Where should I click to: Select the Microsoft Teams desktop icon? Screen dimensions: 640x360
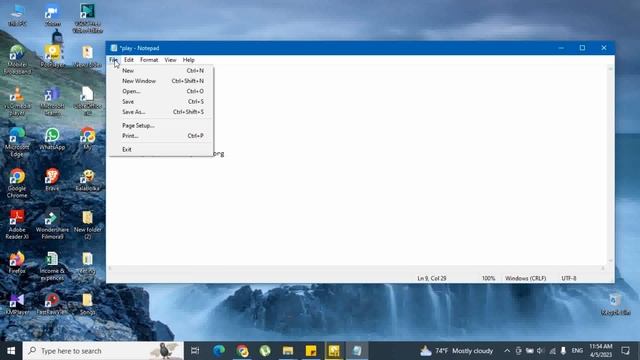tap(52, 102)
